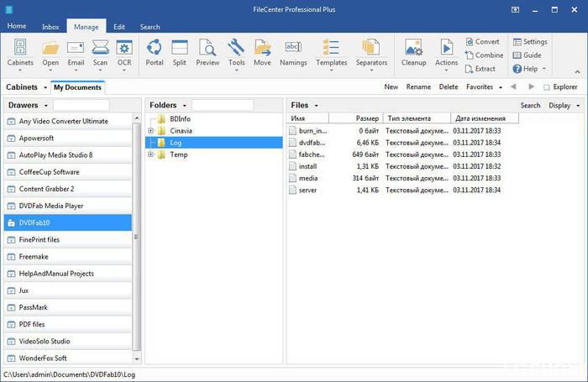Expand the Cinavia folder node

(x=150, y=131)
